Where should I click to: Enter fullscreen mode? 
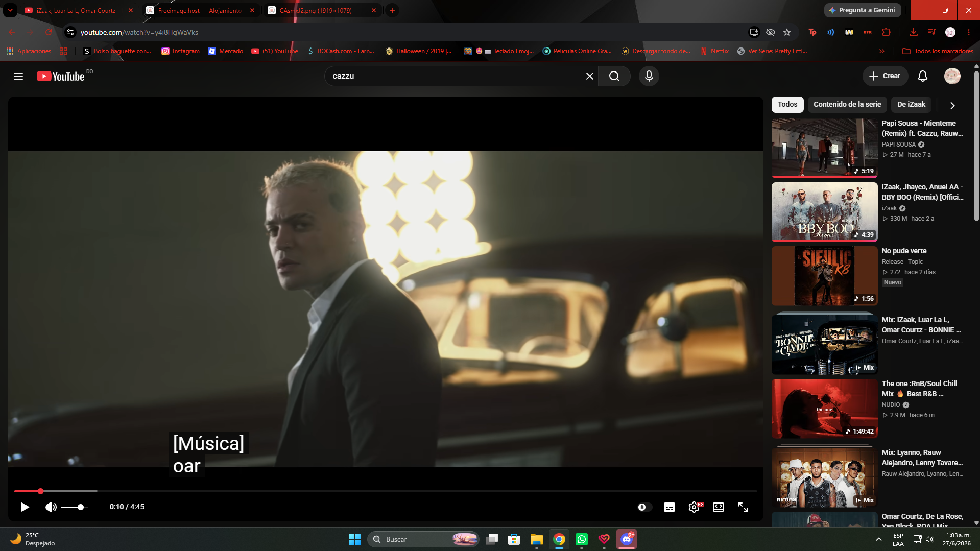click(743, 507)
